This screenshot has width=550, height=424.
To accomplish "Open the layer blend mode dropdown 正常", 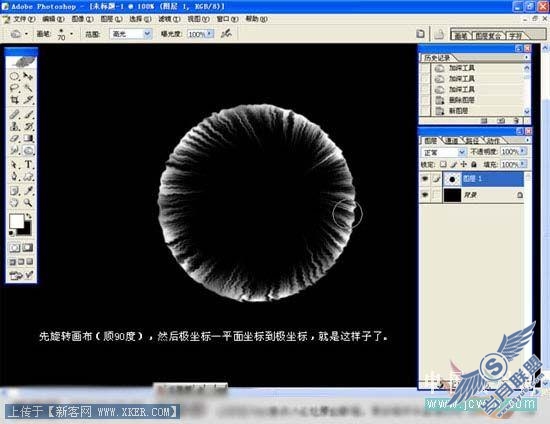I will click(x=443, y=152).
